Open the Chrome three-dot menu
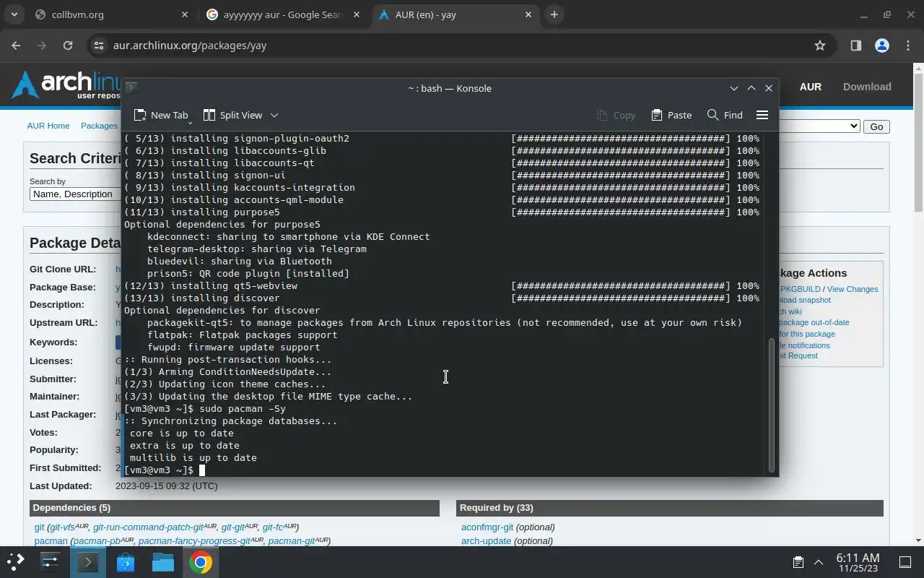This screenshot has width=924, height=578. (907, 46)
